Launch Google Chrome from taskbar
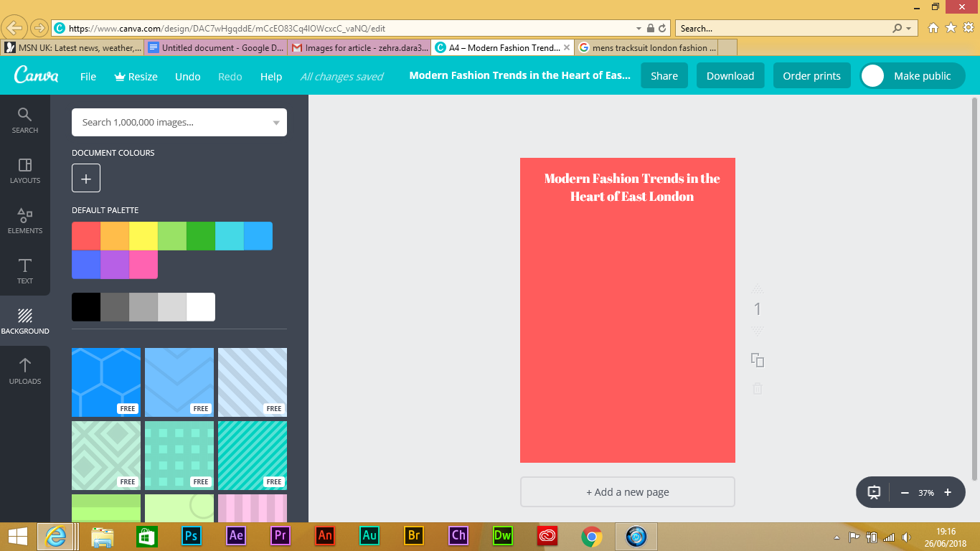This screenshot has width=980, height=551. click(591, 535)
